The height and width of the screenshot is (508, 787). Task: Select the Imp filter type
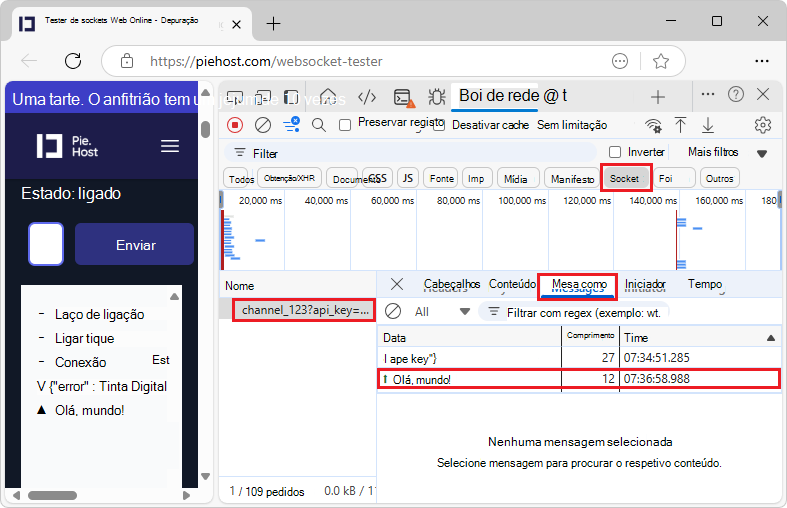click(x=476, y=179)
